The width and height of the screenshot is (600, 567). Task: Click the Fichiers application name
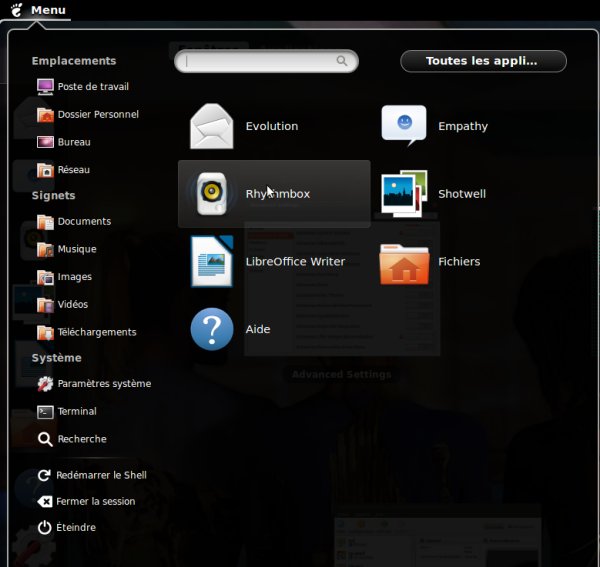click(459, 262)
